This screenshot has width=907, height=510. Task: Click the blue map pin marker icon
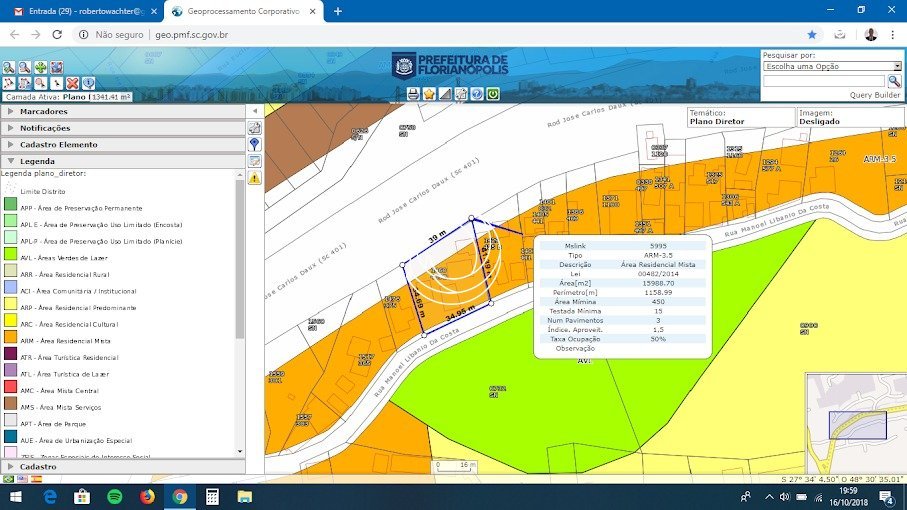255,144
